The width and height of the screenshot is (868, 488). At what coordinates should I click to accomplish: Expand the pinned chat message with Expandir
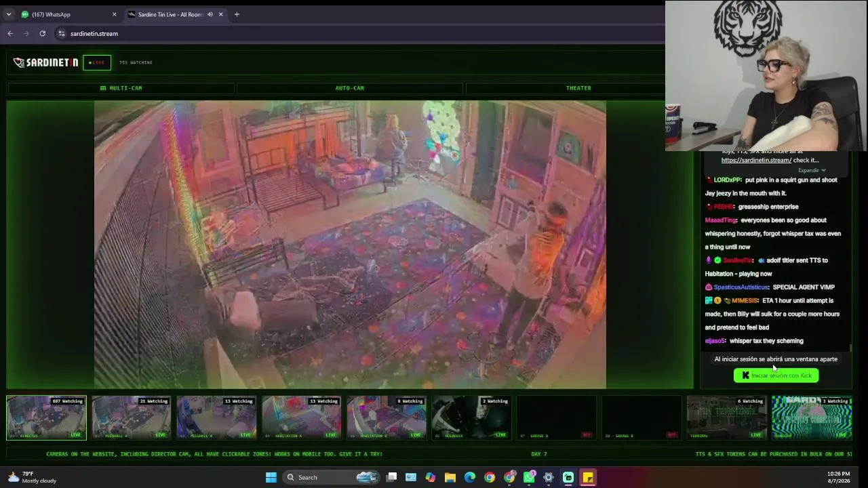[x=811, y=170]
